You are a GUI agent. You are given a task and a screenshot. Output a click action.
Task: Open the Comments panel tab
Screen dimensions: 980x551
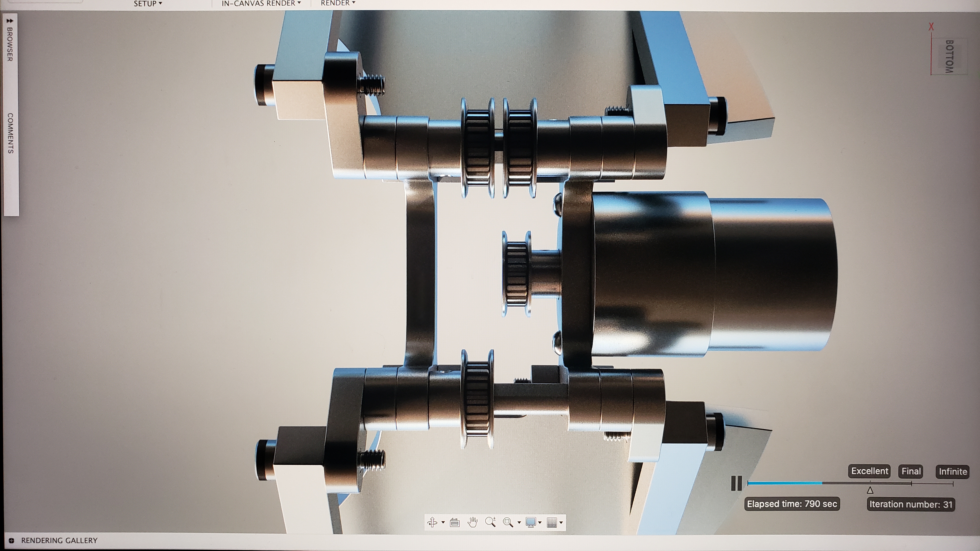pos(10,133)
